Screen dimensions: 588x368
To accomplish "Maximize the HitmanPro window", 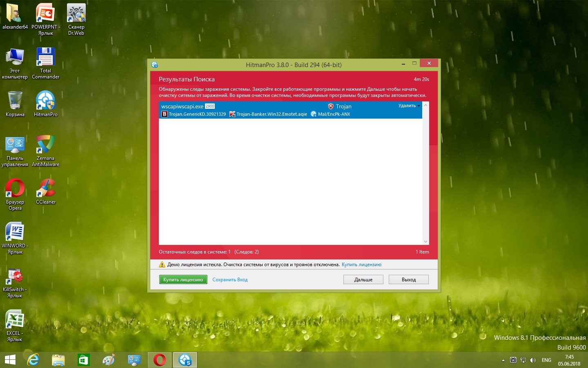I will [x=414, y=63].
